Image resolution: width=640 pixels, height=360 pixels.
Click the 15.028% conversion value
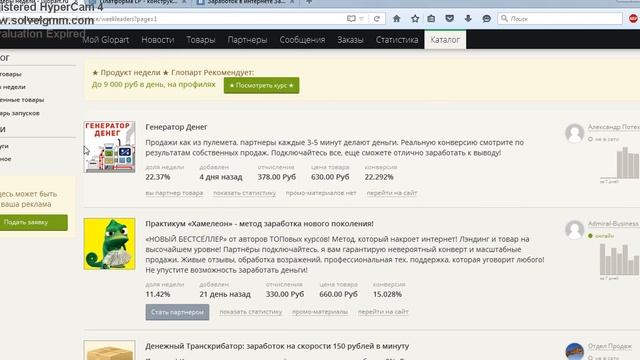tap(387, 294)
